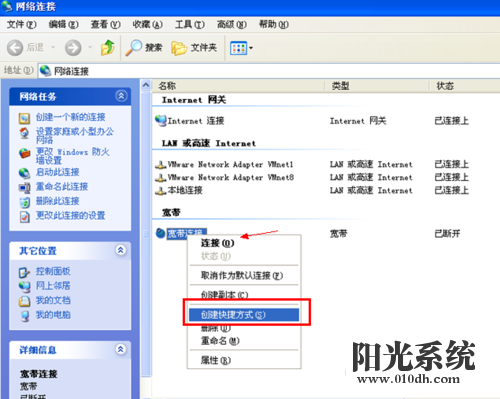This screenshot has height=399, width=500.
Task: Click the Views grid toolbar icon
Action: pyautogui.click(x=238, y=48)
